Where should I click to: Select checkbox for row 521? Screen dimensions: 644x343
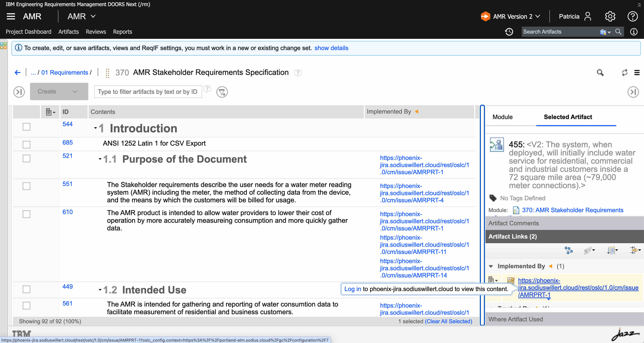tap(26, 158)
